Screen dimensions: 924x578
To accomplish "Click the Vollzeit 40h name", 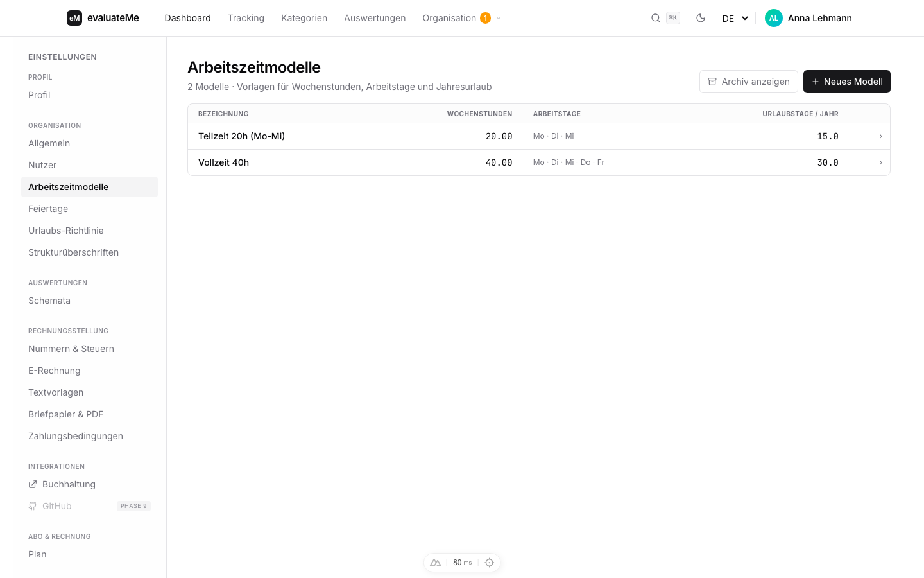I will [x=223, y=162].
